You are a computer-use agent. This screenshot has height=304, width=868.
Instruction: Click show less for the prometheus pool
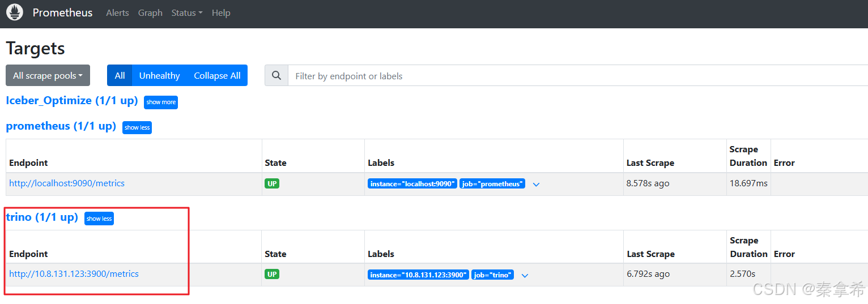pos(137,127)
